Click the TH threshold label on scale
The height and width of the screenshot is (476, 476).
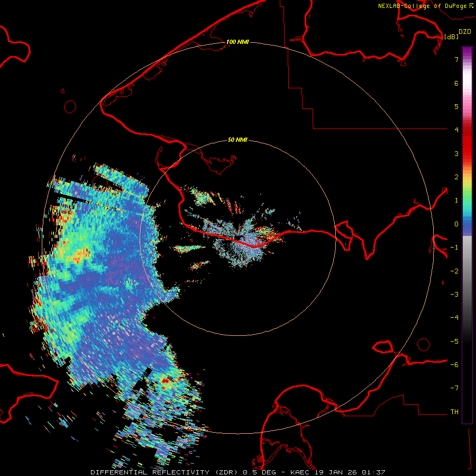[x=454, y=412]
